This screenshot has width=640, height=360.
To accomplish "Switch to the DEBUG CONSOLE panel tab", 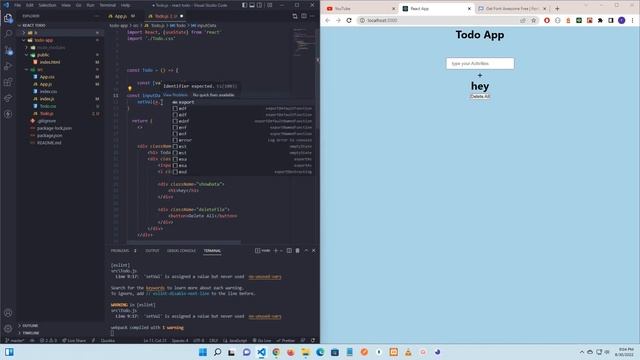I will 181,251.
